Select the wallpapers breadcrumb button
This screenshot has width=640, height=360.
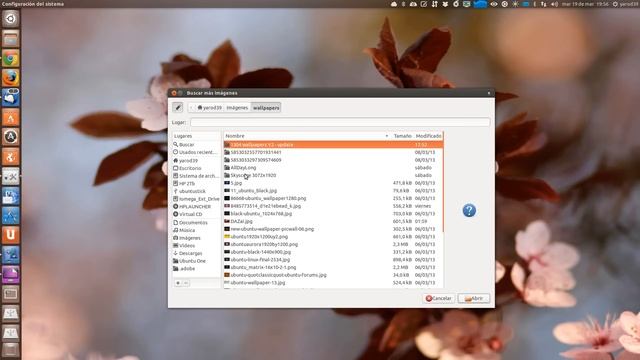point(266,108)
